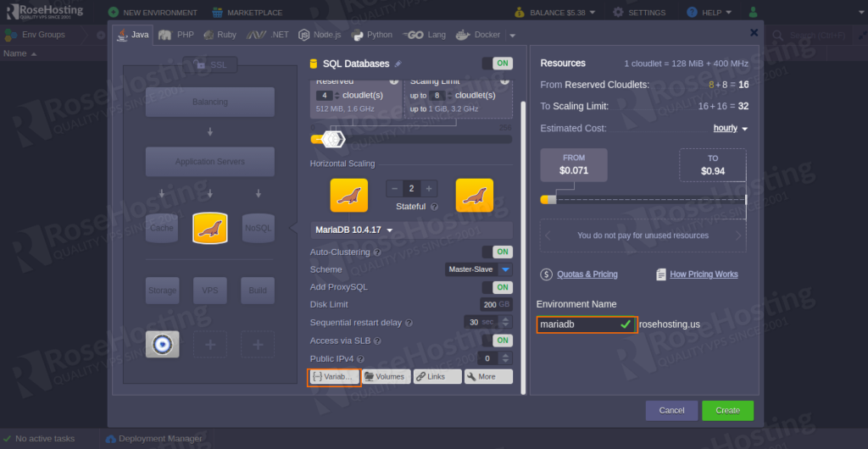Click the cloudlet slider handle
Image resolution: width=868 pixels, height=449 pixels.
331,139
